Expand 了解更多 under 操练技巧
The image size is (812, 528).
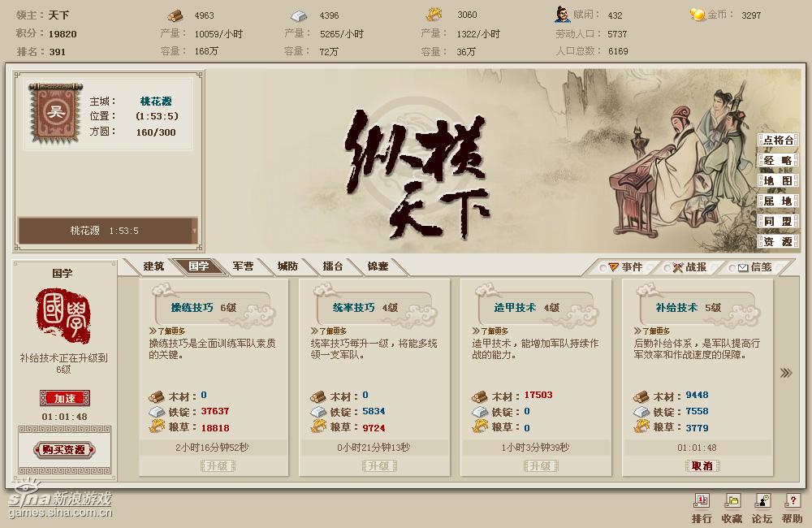click(x=167, y=331)
